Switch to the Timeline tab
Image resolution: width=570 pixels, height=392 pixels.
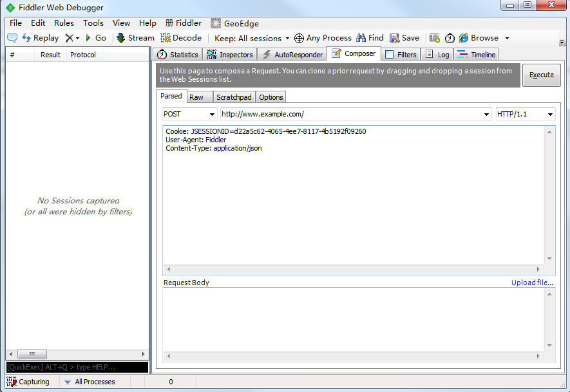tap(476, 55)
